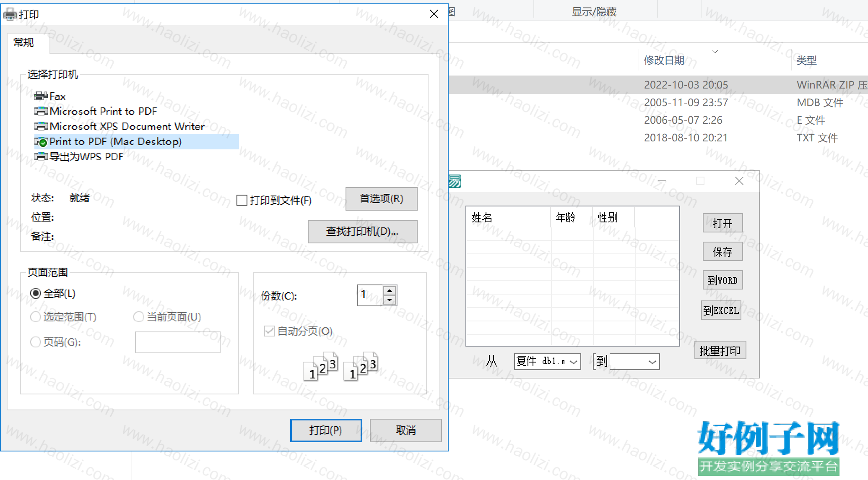Click the TXT 文件 type cell
868x480 pixels.
pyautogui.click(x=817, y=138)
